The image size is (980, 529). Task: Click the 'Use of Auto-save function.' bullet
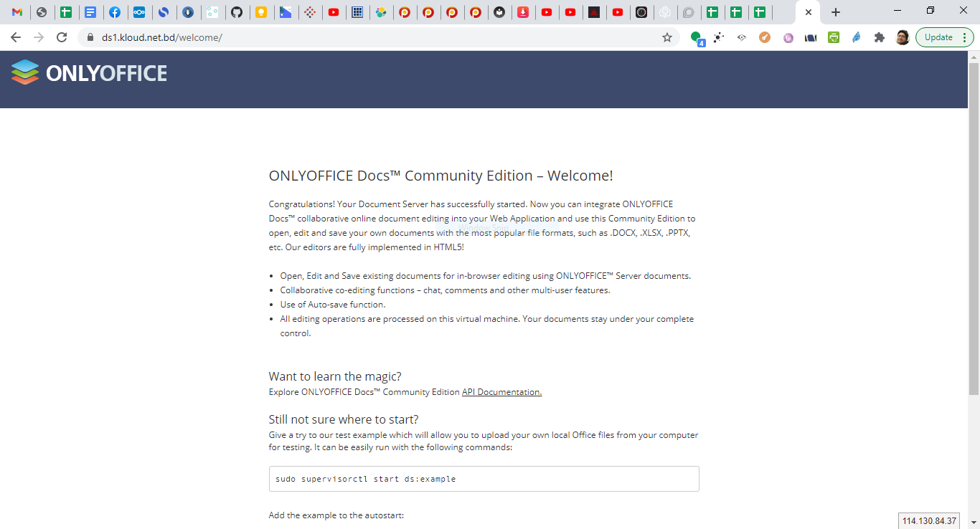[333, 305]
